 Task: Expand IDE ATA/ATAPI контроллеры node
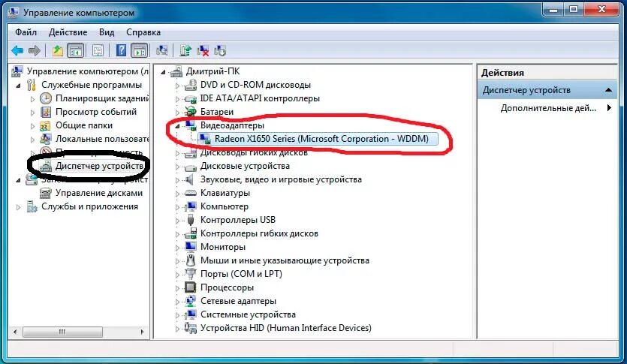coord(177,98)
